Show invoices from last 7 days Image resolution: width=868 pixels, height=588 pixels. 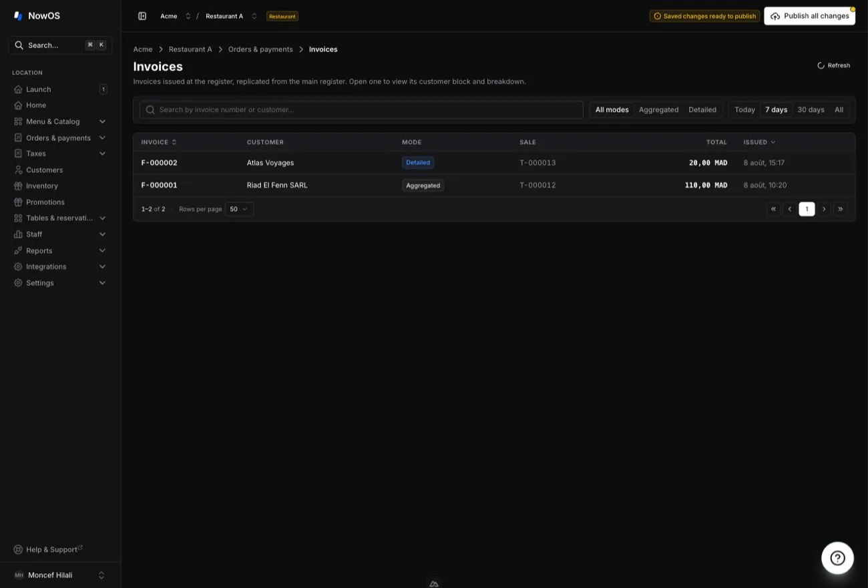(776, 109)
